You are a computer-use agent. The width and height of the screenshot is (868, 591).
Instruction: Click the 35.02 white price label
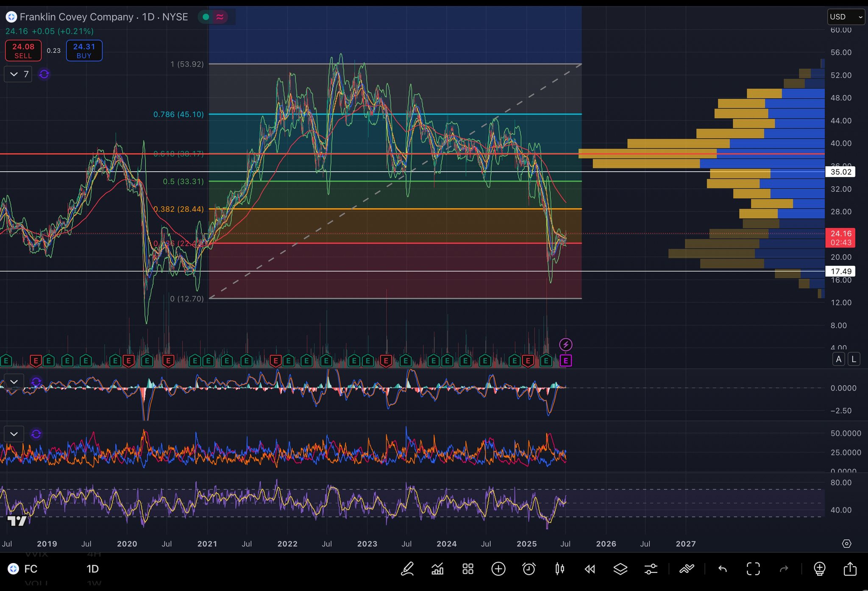coord(840,172)
